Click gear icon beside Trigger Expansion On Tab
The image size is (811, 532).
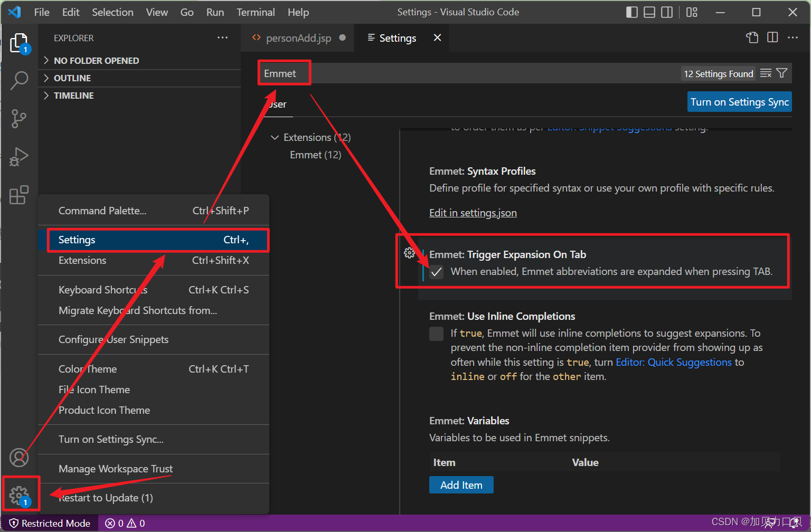pos(409,253)
